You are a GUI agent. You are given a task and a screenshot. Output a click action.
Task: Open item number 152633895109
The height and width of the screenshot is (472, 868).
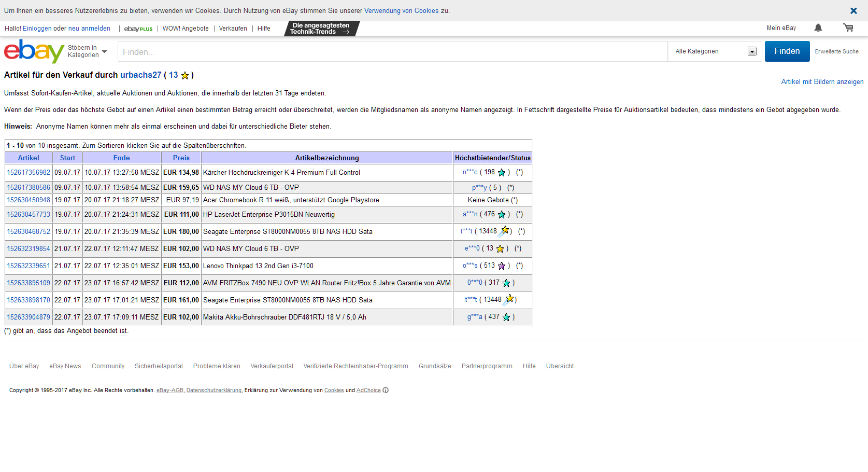click(x=29, y=283)
